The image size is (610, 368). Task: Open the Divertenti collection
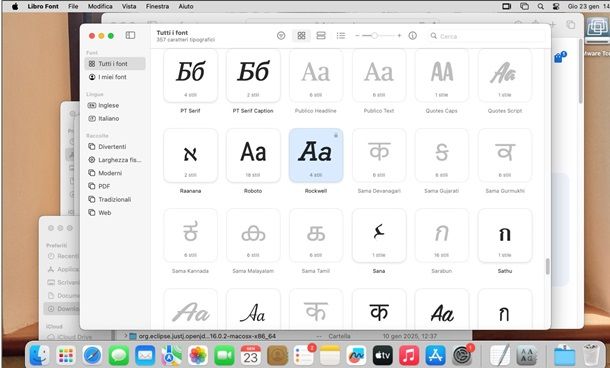tap(115, 147)
